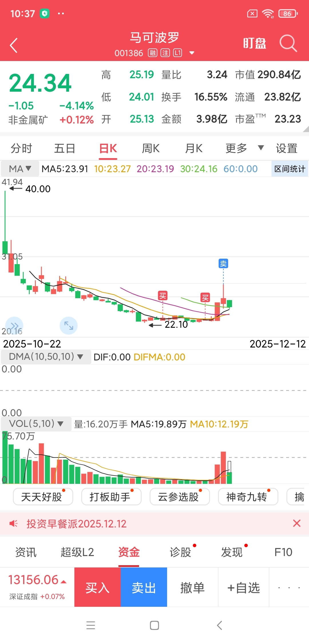Tap the MA5:23.91 indicator value

tap(65, 169)
